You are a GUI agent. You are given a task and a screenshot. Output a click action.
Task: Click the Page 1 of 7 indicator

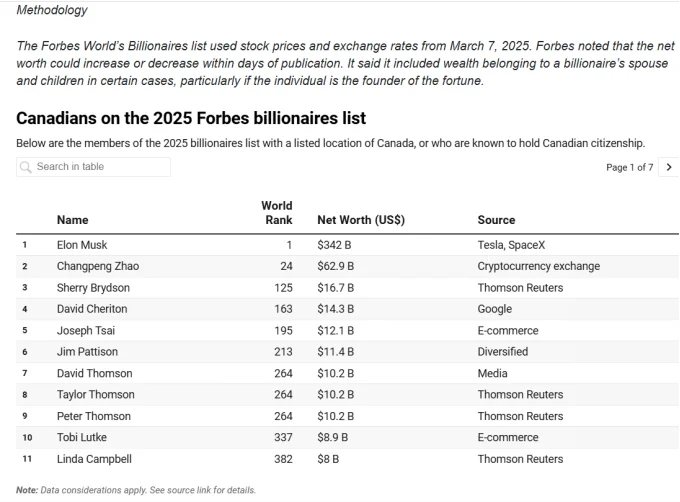(629, 167)
